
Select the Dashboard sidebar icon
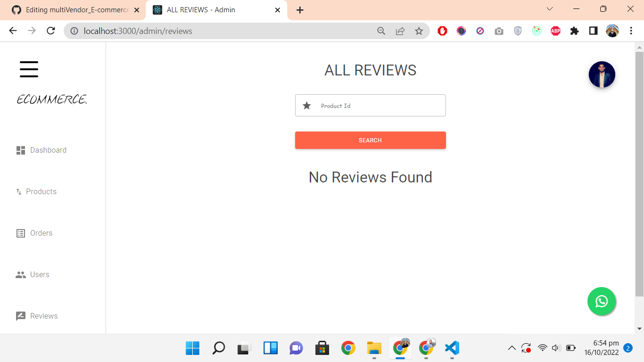click(x=20, y=150)
